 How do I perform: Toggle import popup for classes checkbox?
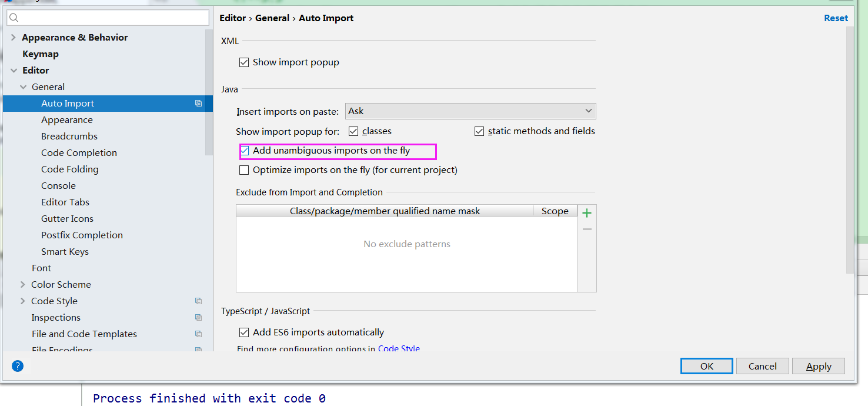click(353, 131)
